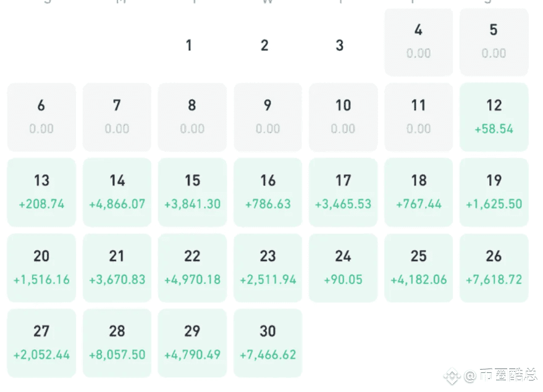
Task: Open day 13 with +208.74
Action: click(x=41, y=193)
